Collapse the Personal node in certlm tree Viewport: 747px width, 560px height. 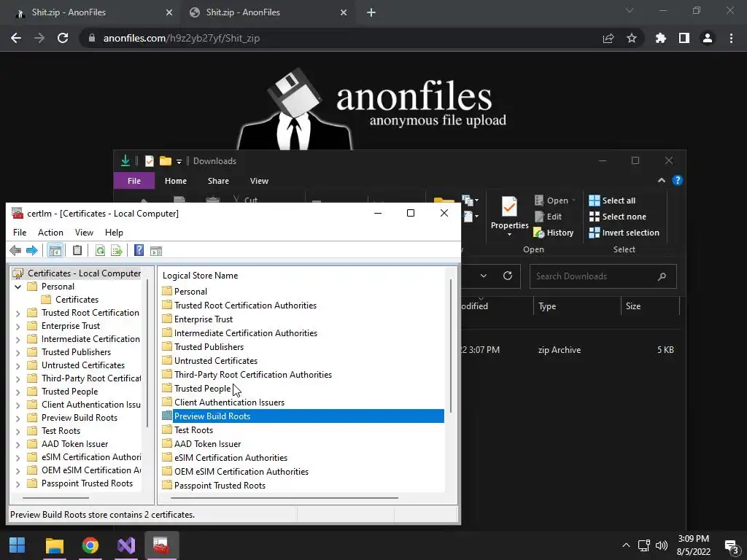pos(18,287)
